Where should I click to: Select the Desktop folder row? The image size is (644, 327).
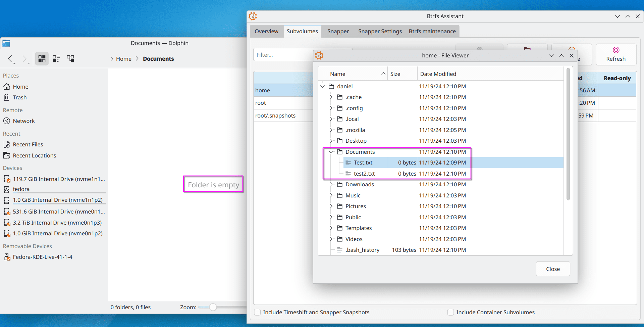(440, 141)
